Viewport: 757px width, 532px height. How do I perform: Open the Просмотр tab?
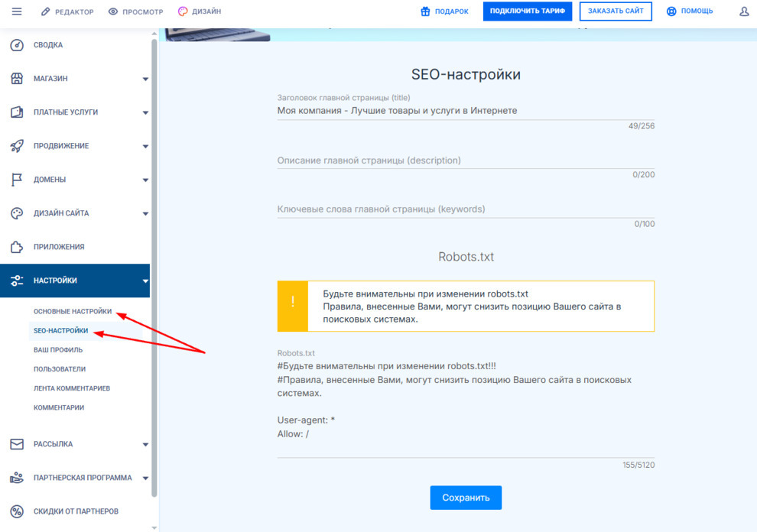tap(135, 11)
